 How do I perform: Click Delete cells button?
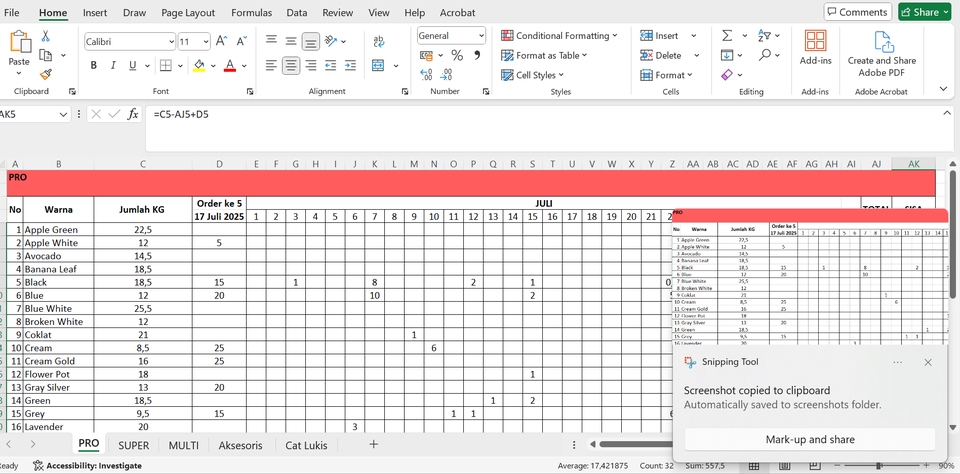tap(661, 55)
